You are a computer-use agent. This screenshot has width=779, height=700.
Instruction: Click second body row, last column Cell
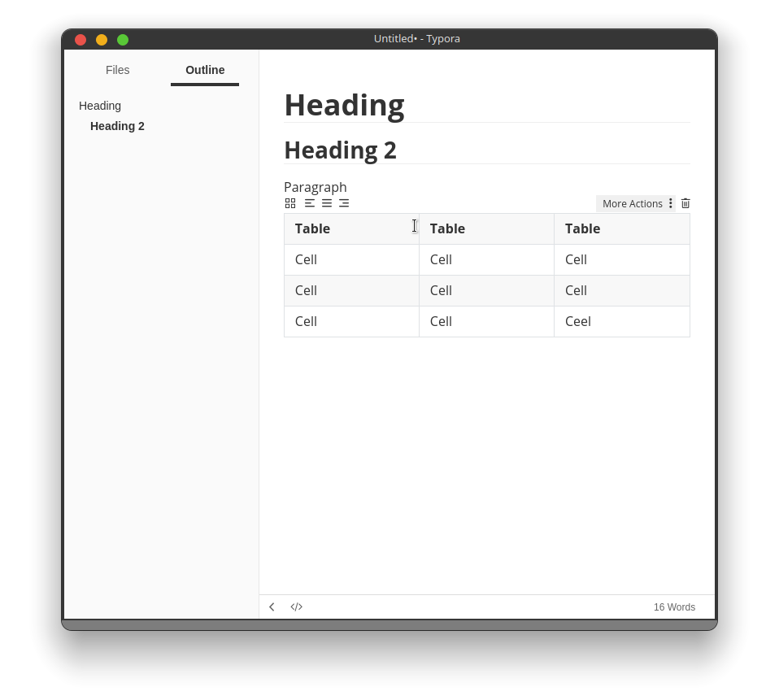(x=622, y=290)
